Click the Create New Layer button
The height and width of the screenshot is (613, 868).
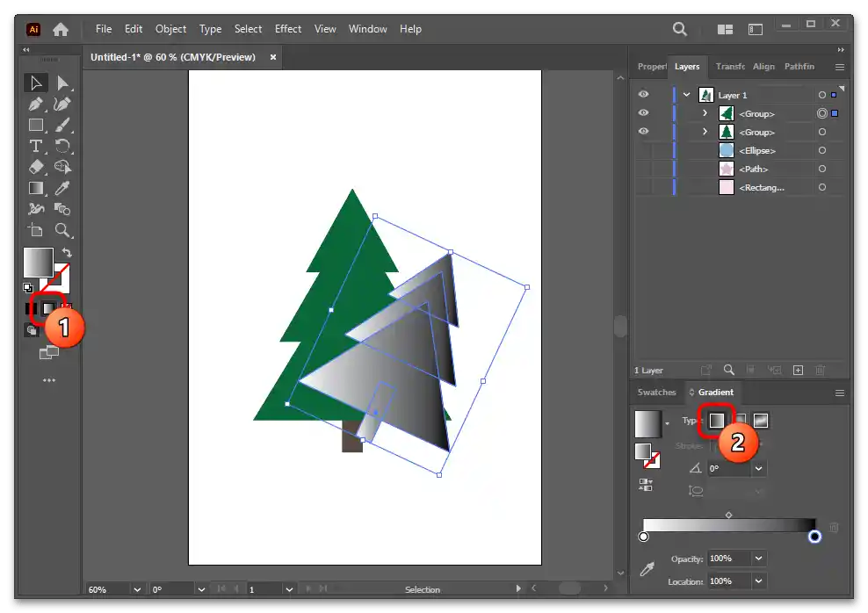[x=798, y=371]
